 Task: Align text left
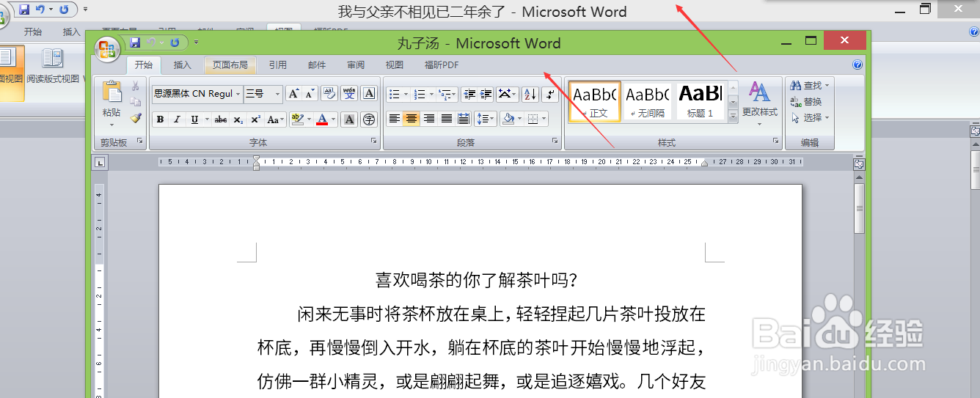click(395, 119)
